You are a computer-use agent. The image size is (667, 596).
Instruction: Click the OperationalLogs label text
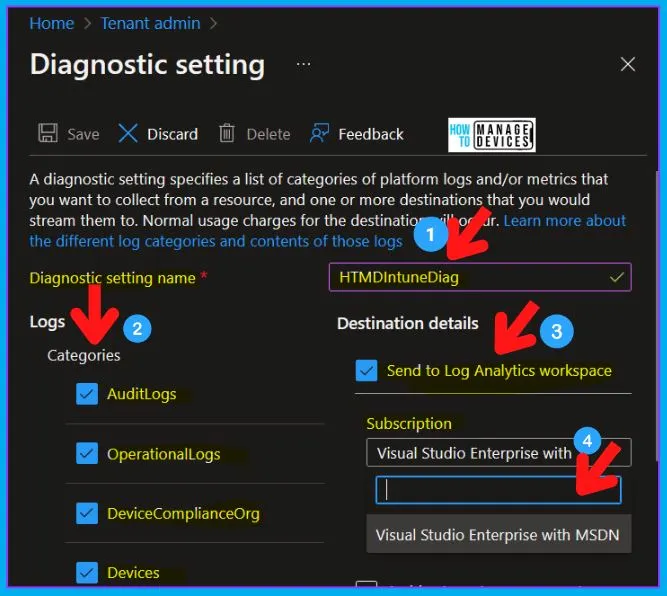pos(164,454)
